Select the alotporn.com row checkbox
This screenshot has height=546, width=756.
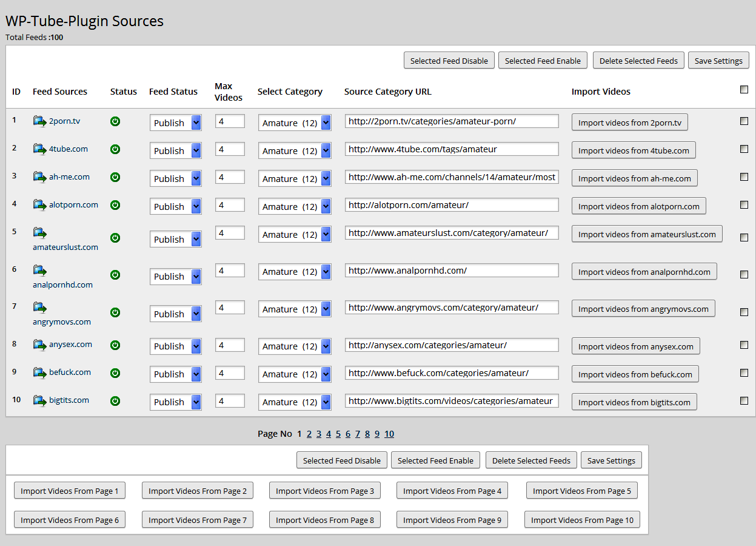744,205
